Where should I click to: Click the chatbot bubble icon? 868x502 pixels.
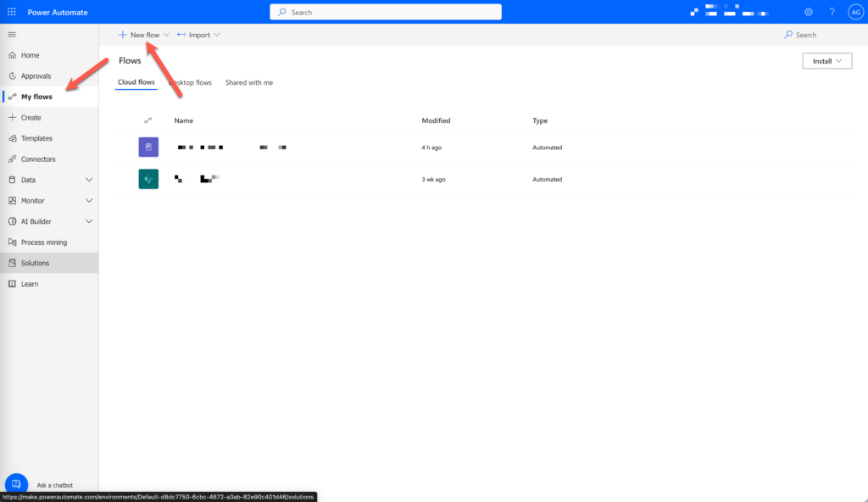pyautogui.click(x=16, y=483)
